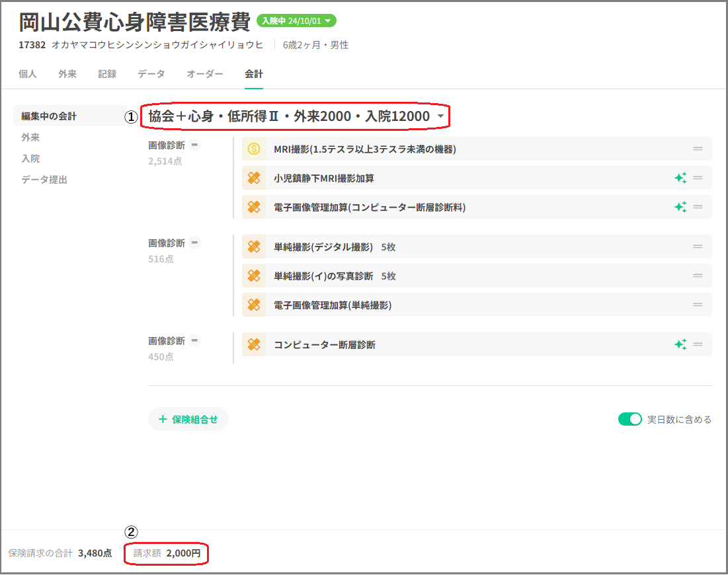
Task: Click drag handle on 電子画像管理加算(単純撮影) row
Action: [698, 305]
